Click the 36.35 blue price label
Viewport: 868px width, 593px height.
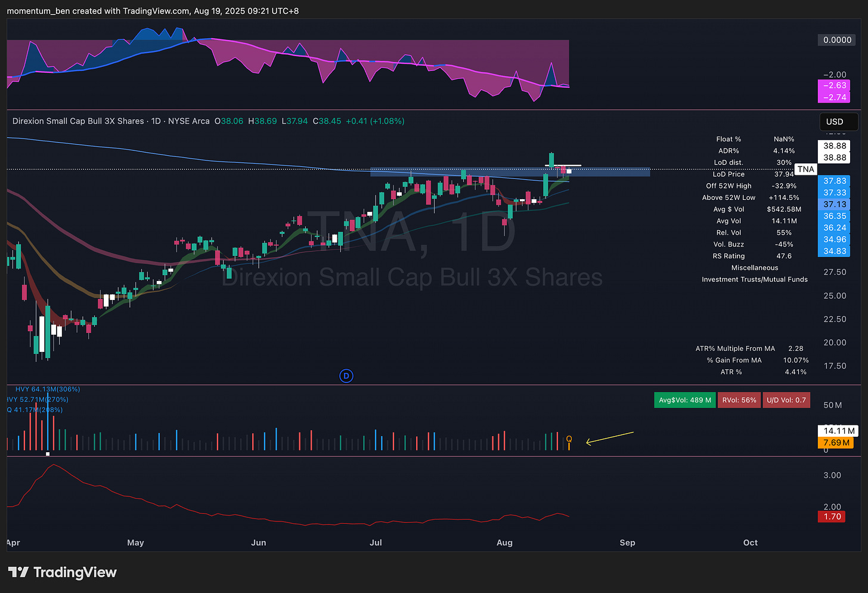pos(835,216)
